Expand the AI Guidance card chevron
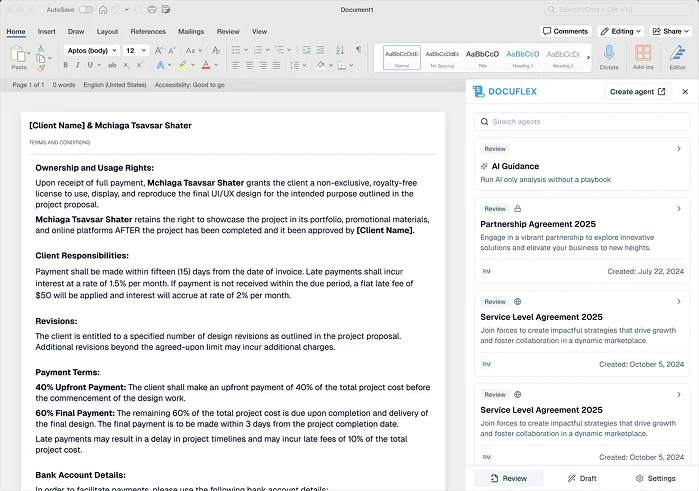 678,149
